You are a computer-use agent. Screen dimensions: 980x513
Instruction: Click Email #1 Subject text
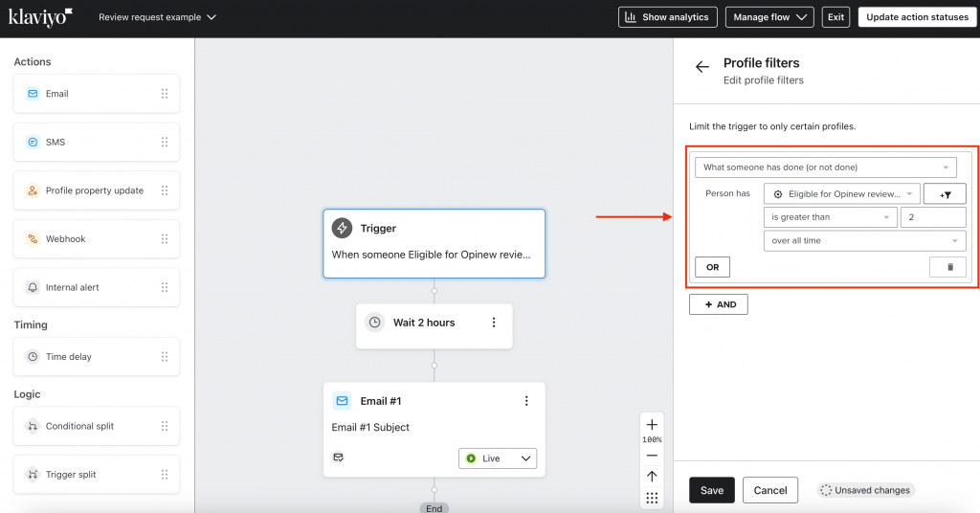tap(370, 428)
